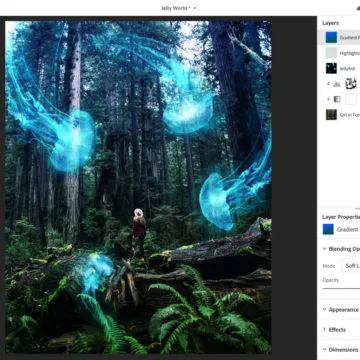360x360 pixels.
Task: Click the Girl in Forest layer name
Action: tap(350, 115)
